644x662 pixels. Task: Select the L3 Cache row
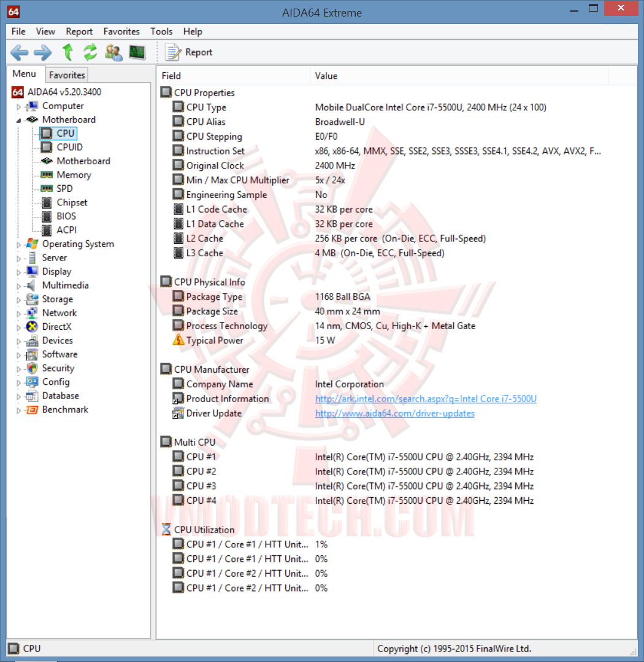[x=396, y=253]
